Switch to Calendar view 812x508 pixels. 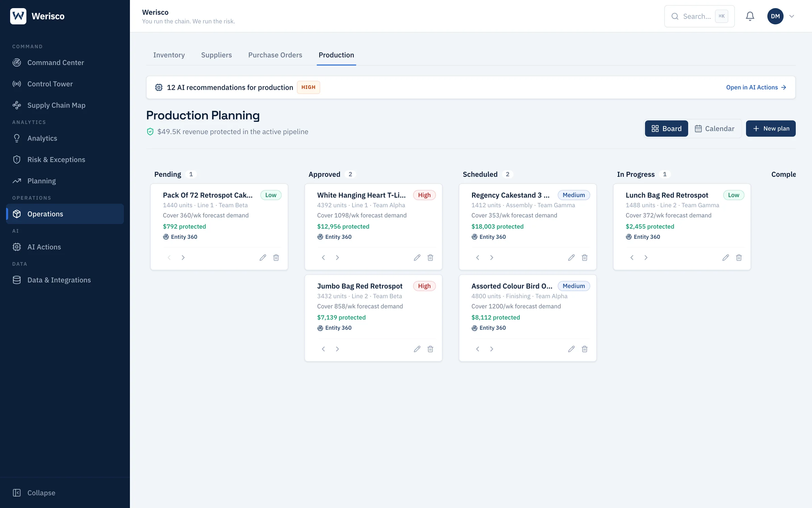tap(715, 129)
